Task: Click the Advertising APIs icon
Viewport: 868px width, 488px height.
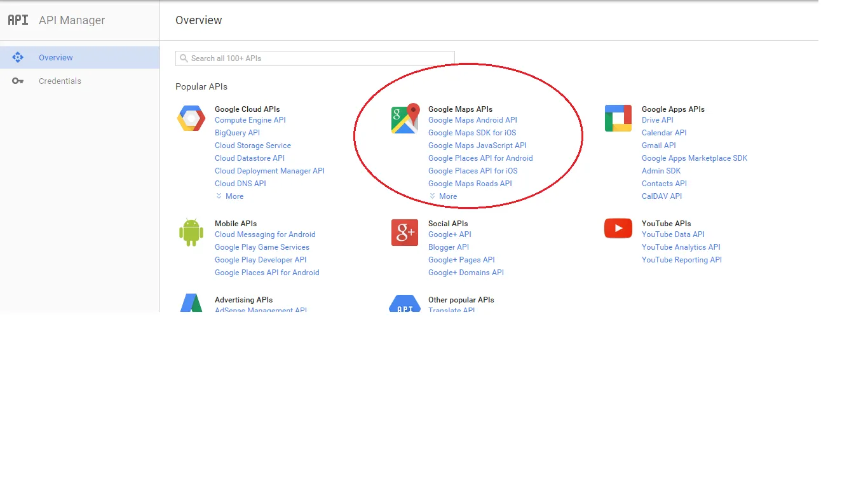Action: (191, 303)
